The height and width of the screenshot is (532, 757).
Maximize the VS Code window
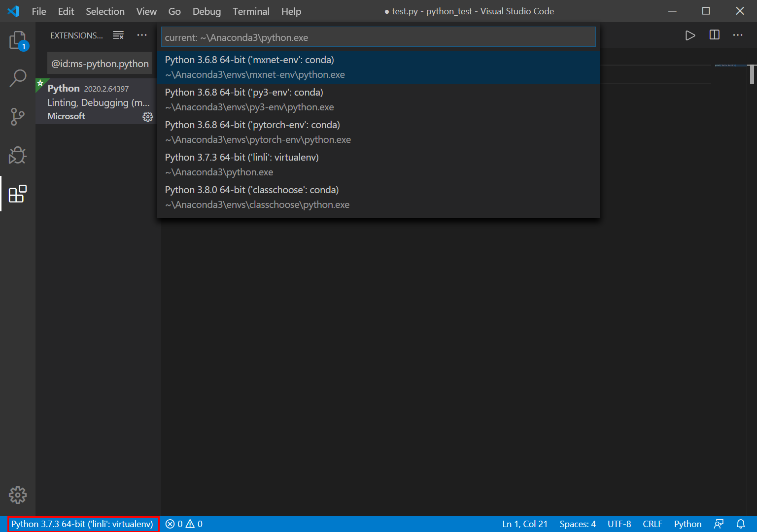click(706, 11)
